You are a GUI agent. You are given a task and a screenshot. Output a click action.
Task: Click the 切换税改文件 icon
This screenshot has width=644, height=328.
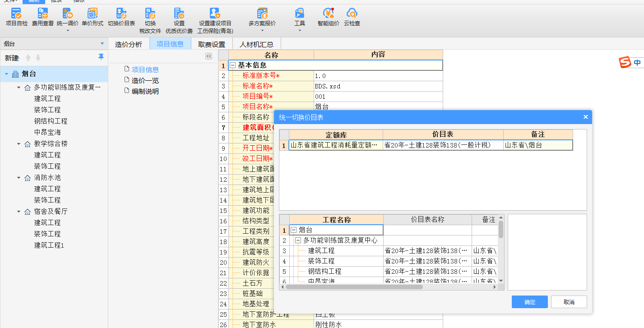click(150, 21)
